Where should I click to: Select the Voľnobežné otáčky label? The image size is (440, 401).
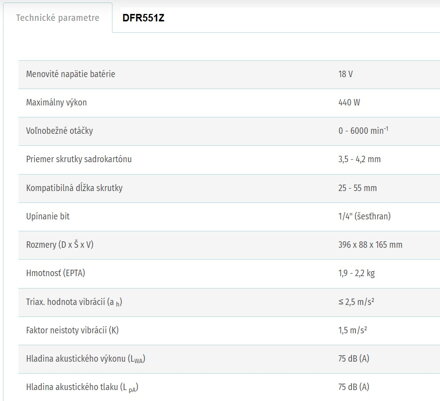(59, 131)
